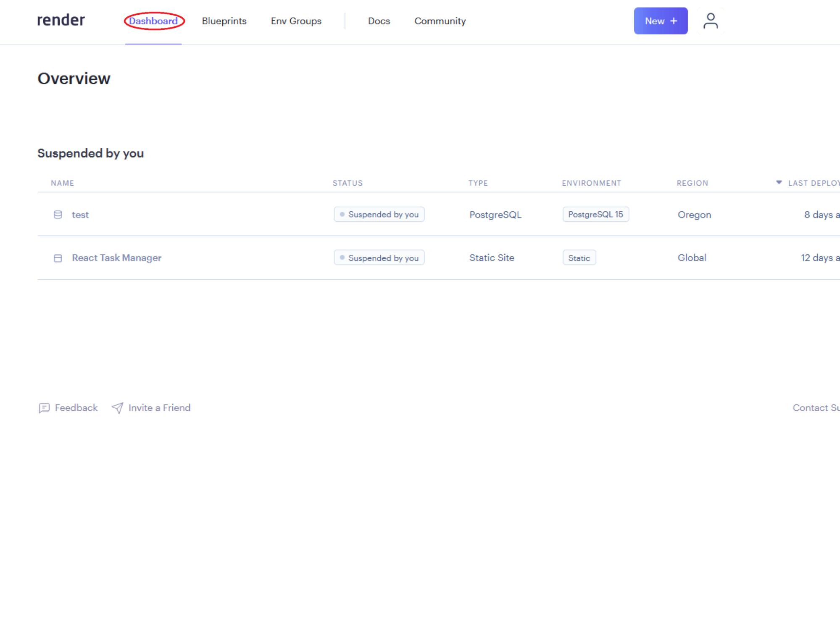The height and width of the screenshot is (630, 840).
Task: Click the Render logo icon top left
Action: click(x=61, y=21)
